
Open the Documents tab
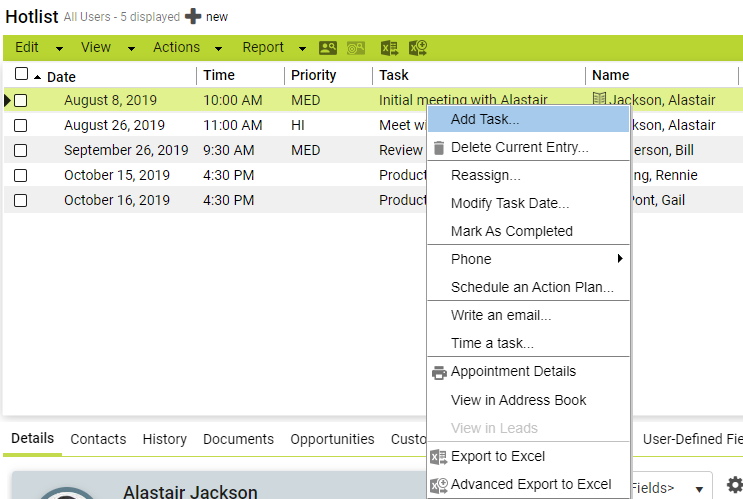[238, 439]
